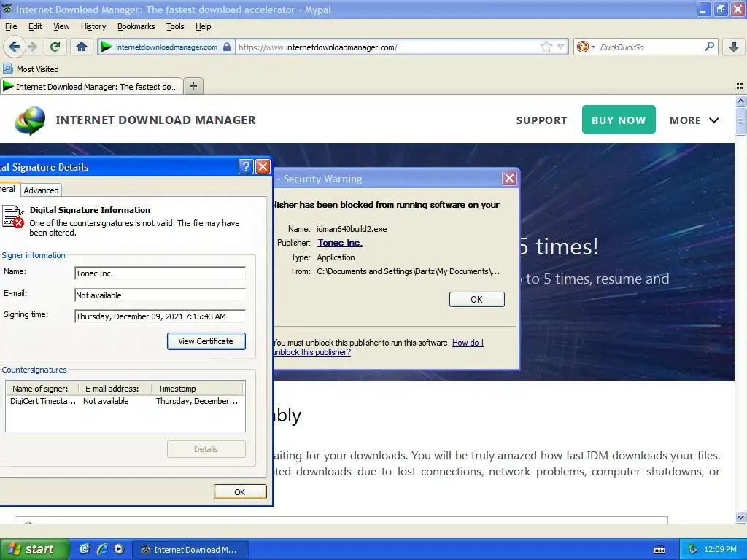Click the Tonec Inc. publisher link
Viewport: 747px width, 560px height.
pos(340,243)
